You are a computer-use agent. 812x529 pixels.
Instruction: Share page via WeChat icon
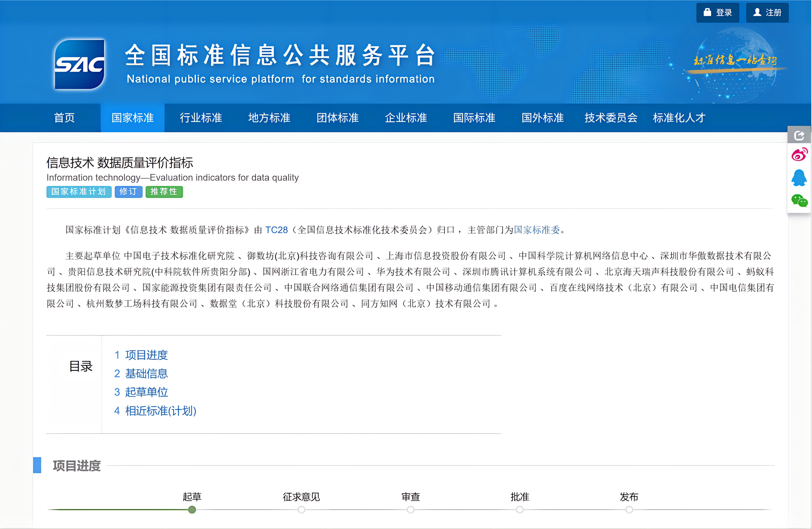tap(799, 201)
